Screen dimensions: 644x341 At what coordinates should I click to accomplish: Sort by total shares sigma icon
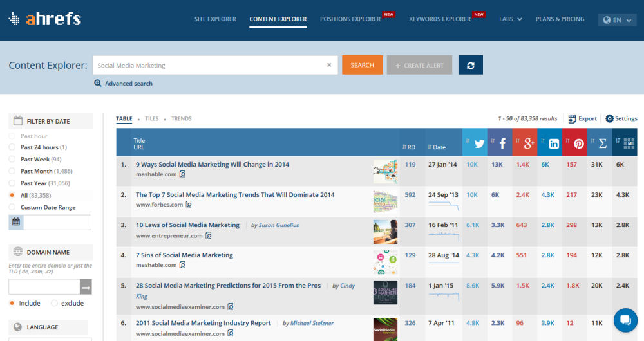(x=603, y=143)
